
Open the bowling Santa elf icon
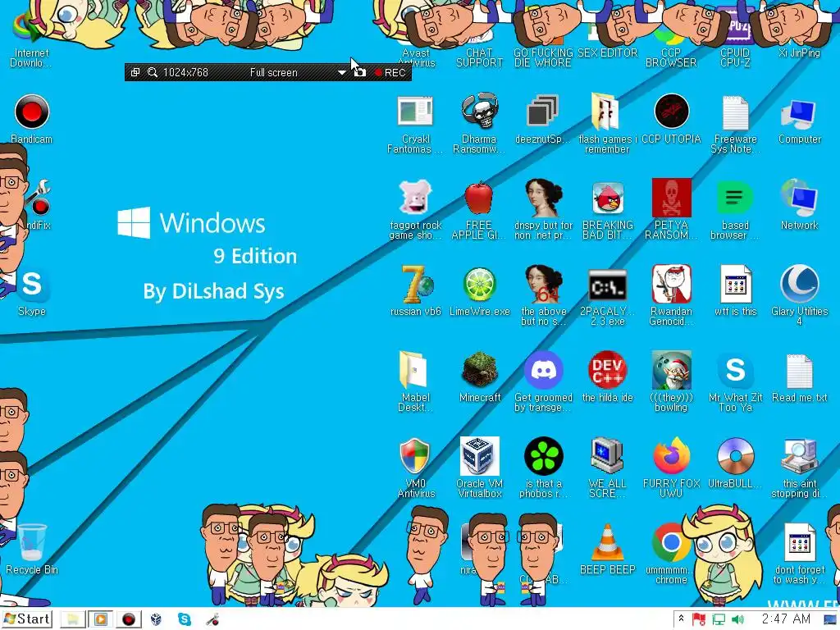click(671, 371)
